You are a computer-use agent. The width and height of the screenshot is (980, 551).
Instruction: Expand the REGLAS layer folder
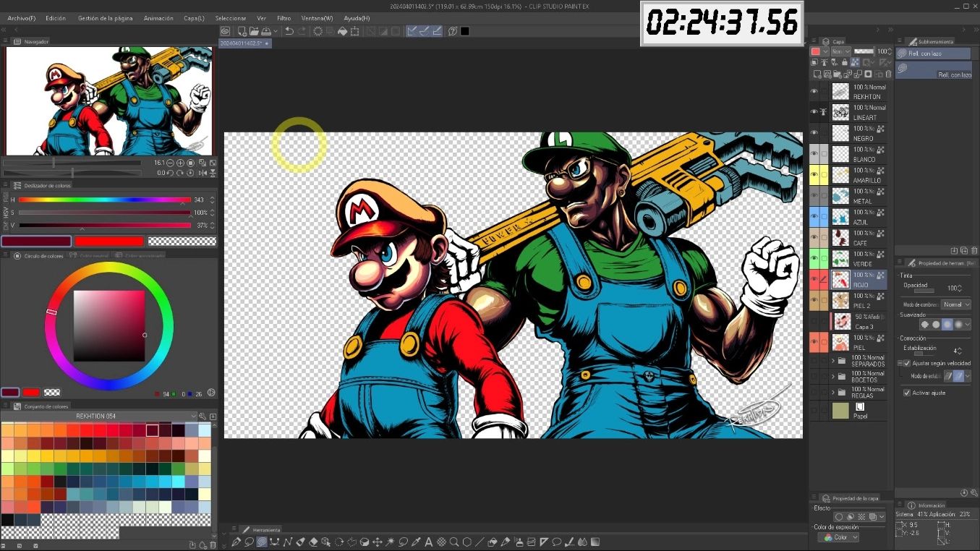833,392
